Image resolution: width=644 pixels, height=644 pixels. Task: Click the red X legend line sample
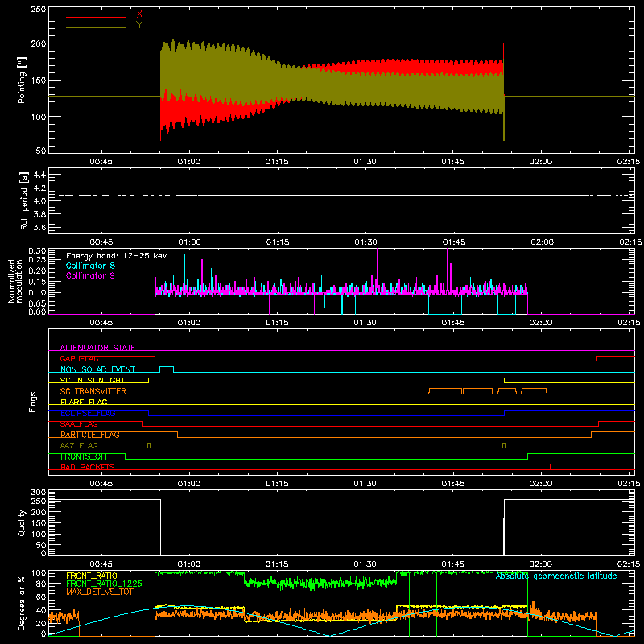pos(96,17)
